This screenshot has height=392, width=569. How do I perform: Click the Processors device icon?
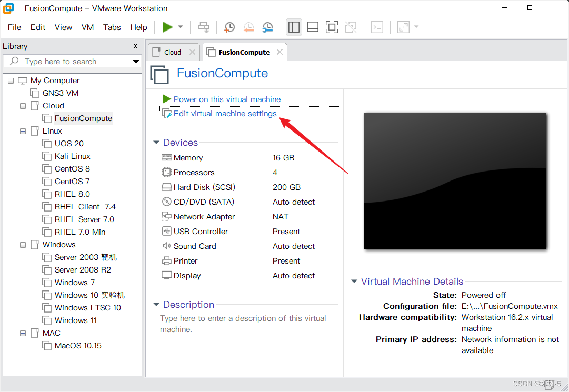pyautogui.click(x=166, y=172)
